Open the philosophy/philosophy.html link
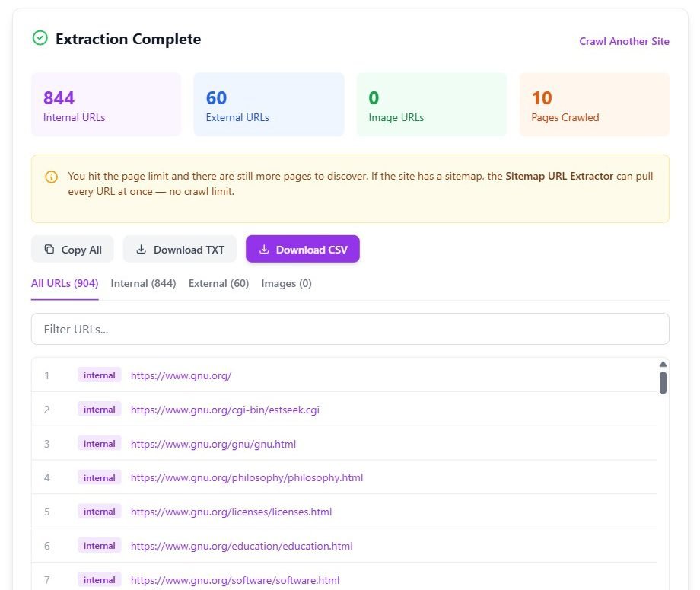This screenshot has height=590, width=700. 247,477
